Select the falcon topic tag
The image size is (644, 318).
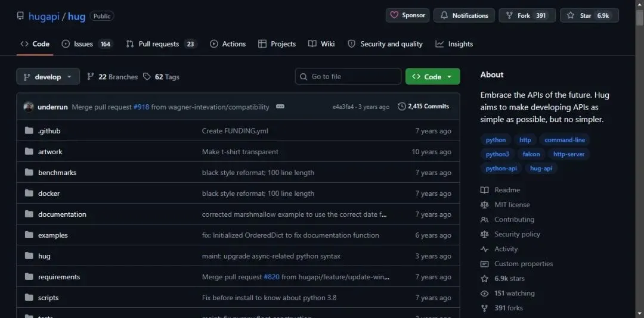(531, 154)
